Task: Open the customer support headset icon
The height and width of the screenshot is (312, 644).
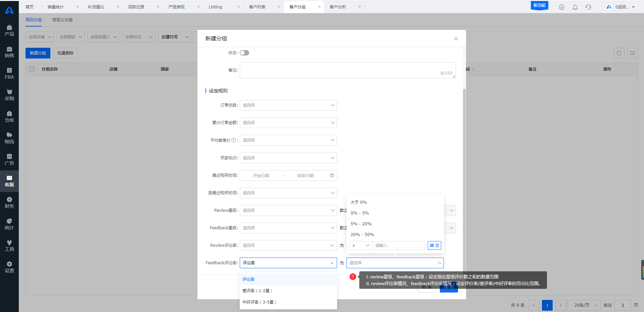Action: click(588, 7)
